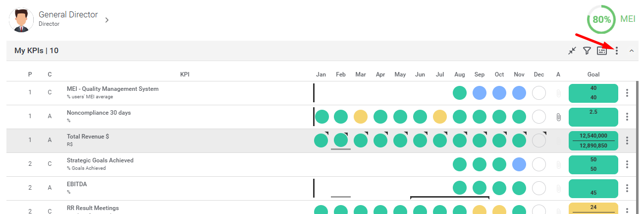Click the card view icon in header
The height and width of the screenshot is (214, 644).
[601, 51]
